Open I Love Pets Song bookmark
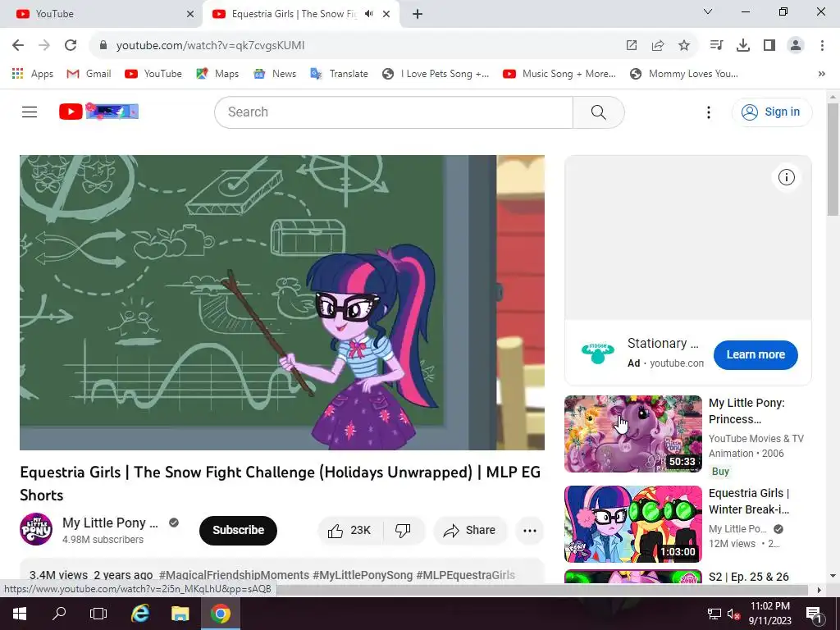This screenshot has height=630, width=840. 436,74
